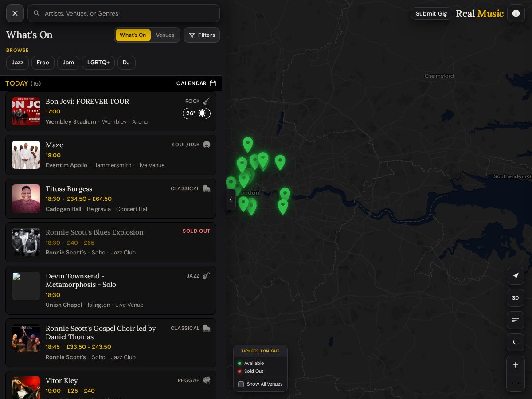Click the jazz saxophone icon on Devin Townsend
The width and height of the screenshot is (532, 399).
coord(207,276)
